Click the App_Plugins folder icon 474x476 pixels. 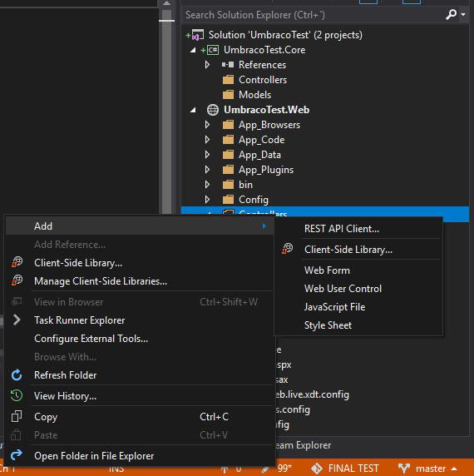pyautogui.click(x=228, y=170)
